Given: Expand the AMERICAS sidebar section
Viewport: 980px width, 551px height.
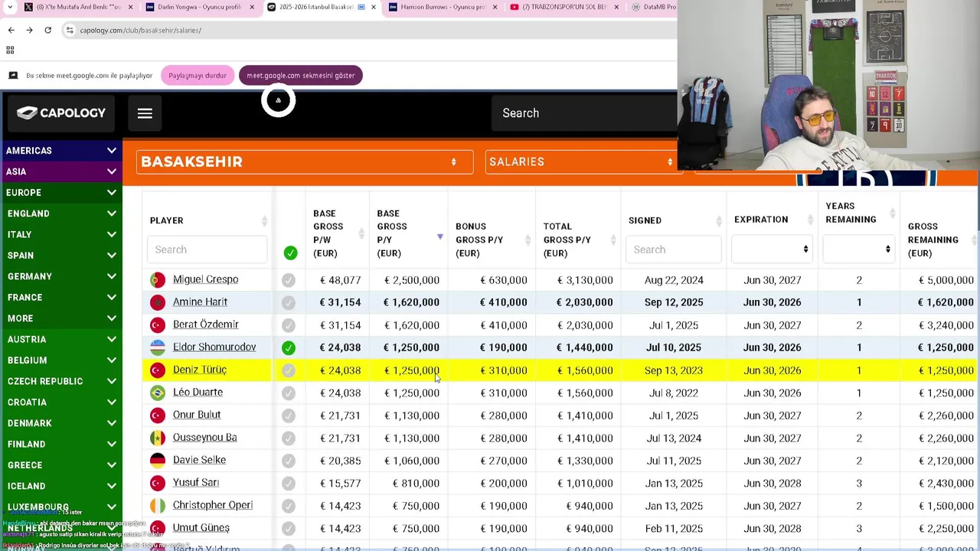Looking at the screenshot, I should tap(61, 151).
